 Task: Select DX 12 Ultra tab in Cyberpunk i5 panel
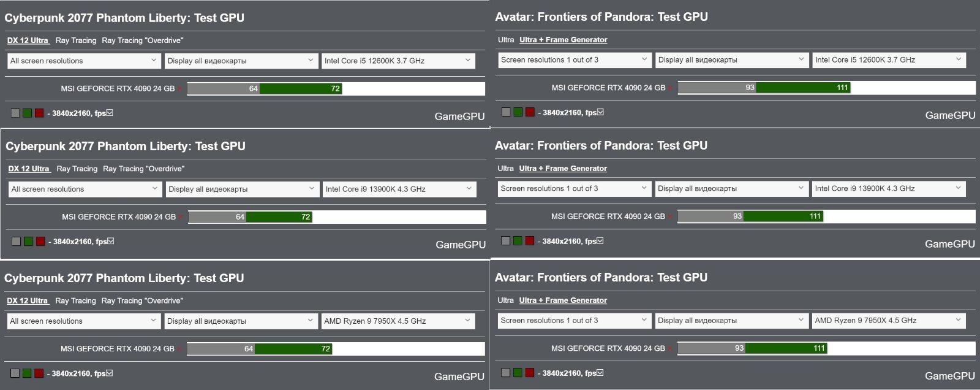[28, 40]
